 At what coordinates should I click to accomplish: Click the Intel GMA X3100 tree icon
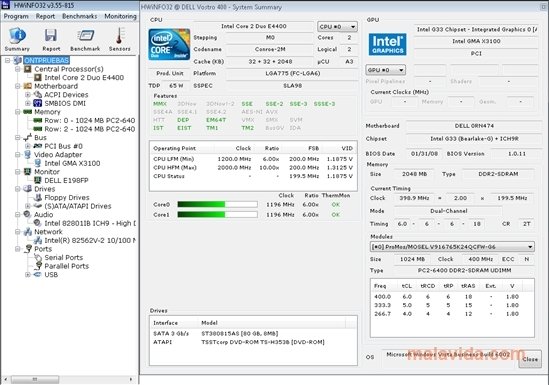pos(38,163)
